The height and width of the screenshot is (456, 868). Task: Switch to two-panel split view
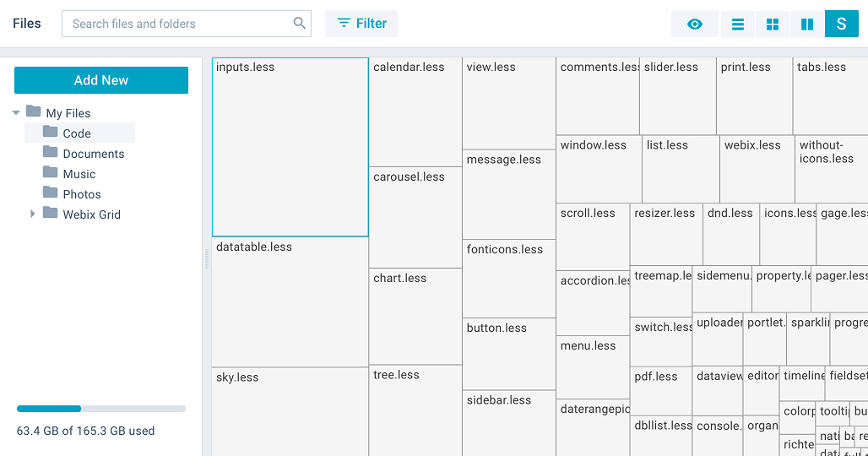(x=807, y=24)
